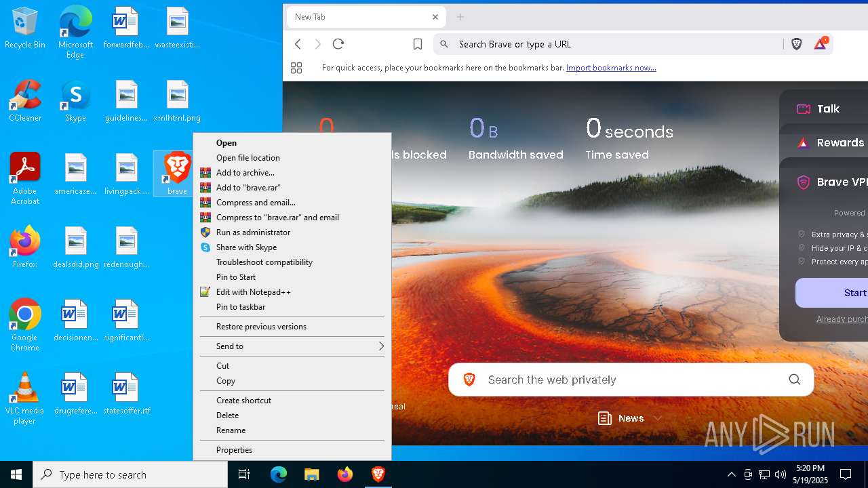Select the VLC media player shortcut
The height and width of the screenshot is (488, 868).
click(x=25, y=399)
